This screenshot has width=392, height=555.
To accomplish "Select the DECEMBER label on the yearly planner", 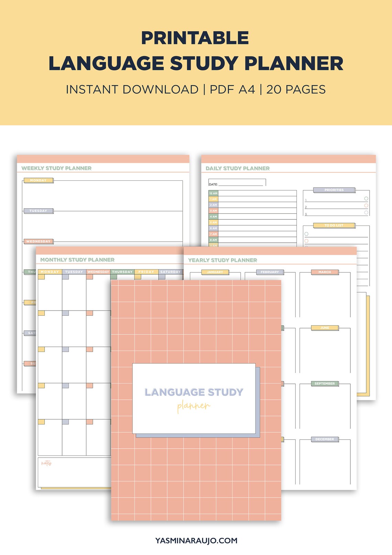I will [x=325, y=439].
